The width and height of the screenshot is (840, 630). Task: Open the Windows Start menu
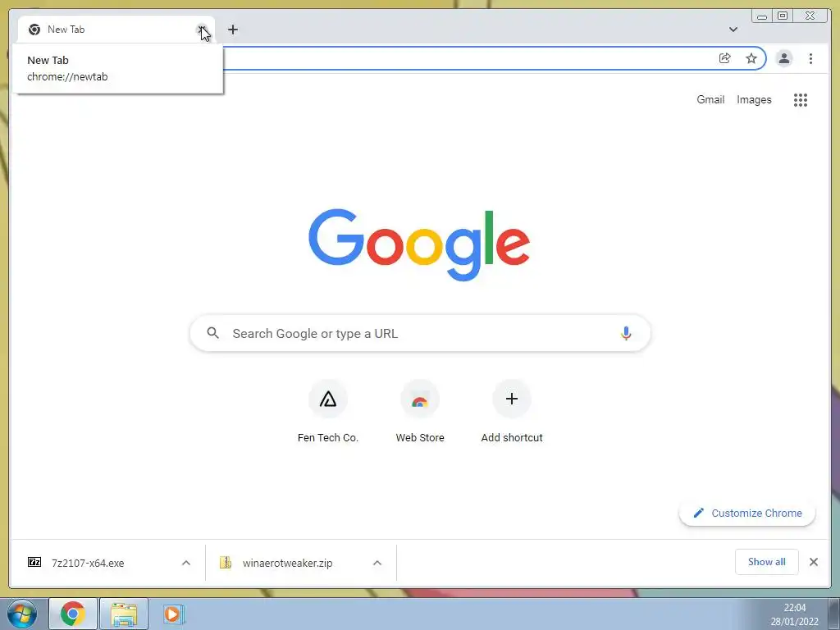22,614
